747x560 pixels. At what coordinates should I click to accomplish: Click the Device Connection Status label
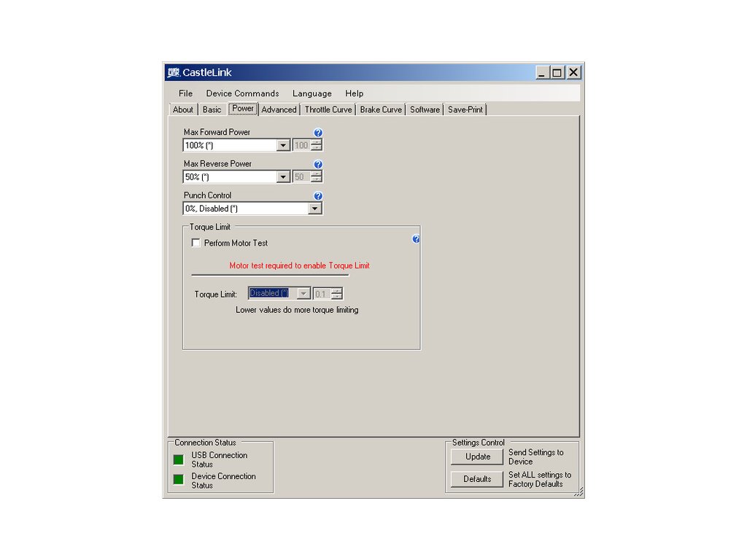(223, 481)
